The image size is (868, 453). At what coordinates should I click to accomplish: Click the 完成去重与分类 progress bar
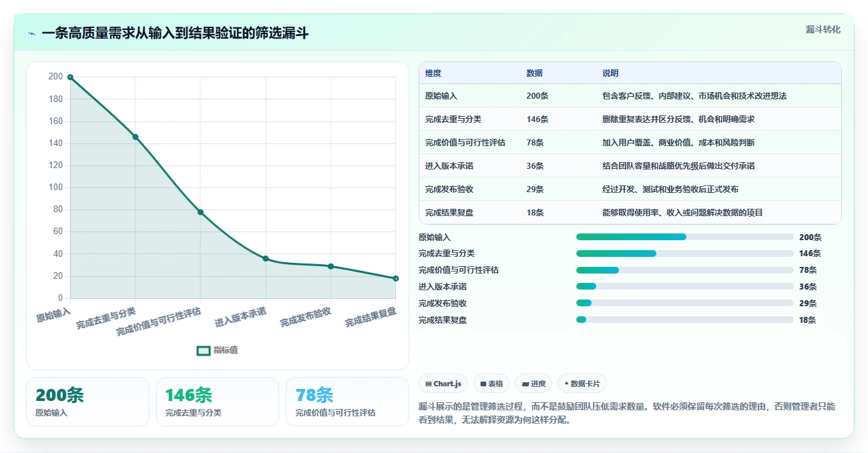point(685,254)
